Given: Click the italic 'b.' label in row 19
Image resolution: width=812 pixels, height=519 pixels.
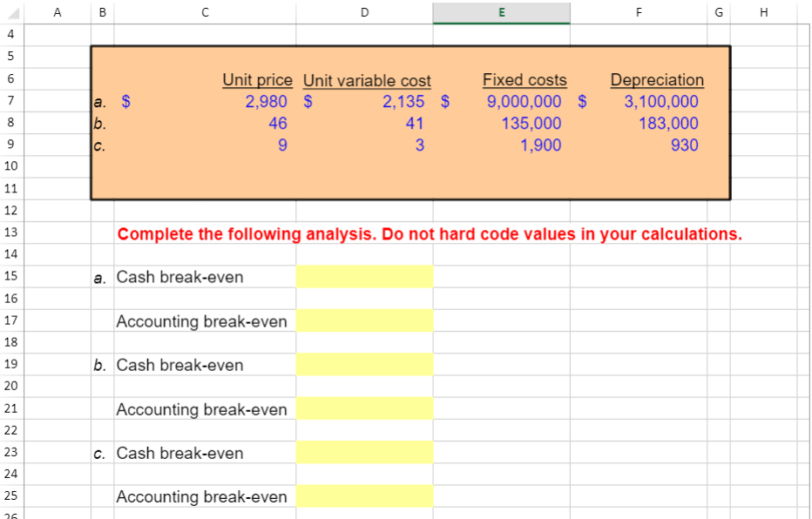Looking at the screenshot, I should (100, 366).
